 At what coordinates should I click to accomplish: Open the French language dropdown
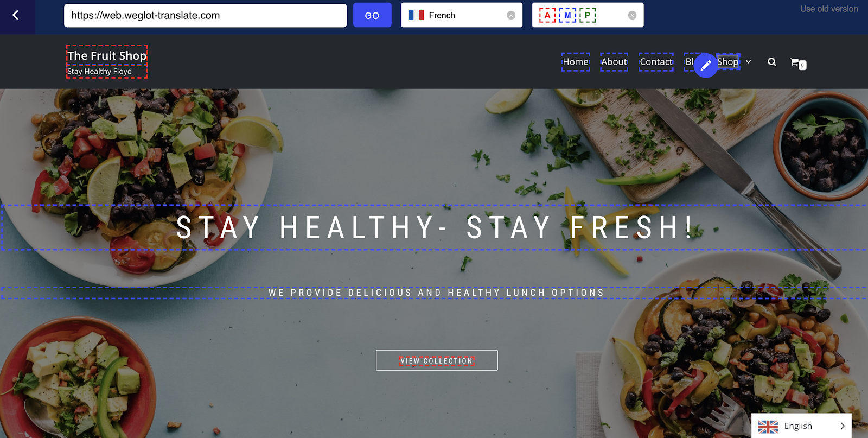pos(462,15)
